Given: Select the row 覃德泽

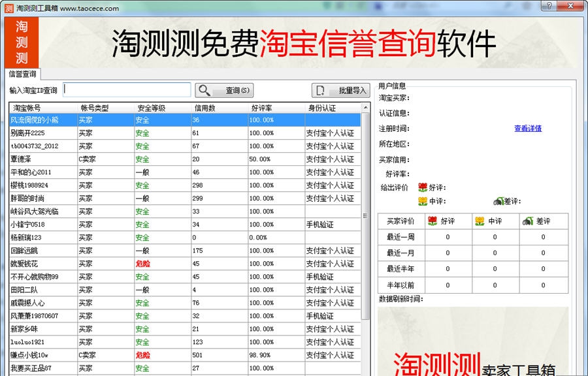Looking at the screenshot, I should 185,159.
